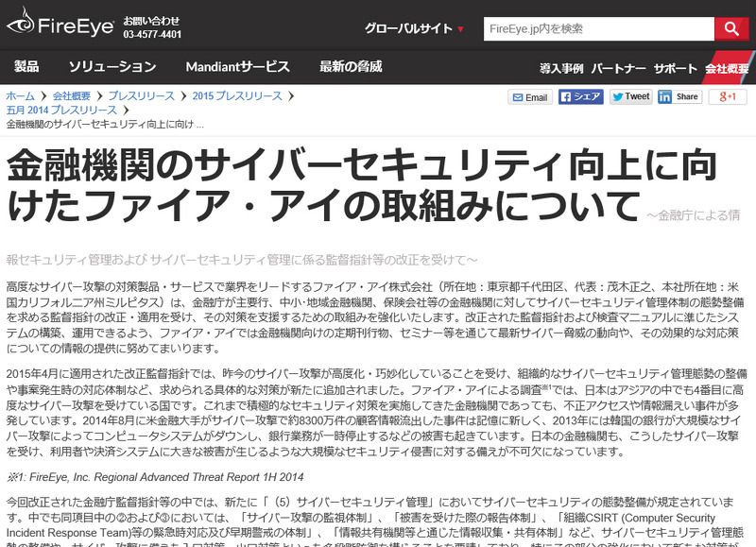
Task: Open the グローバルサイト dropdown
Action: click(414, 28)
